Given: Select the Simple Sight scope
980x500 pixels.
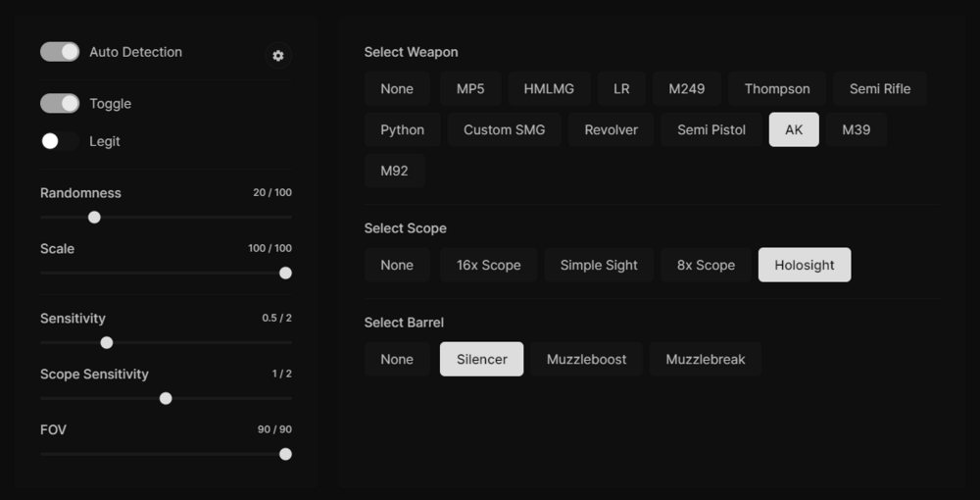Looking at the screenshot, I should point(599,265).
